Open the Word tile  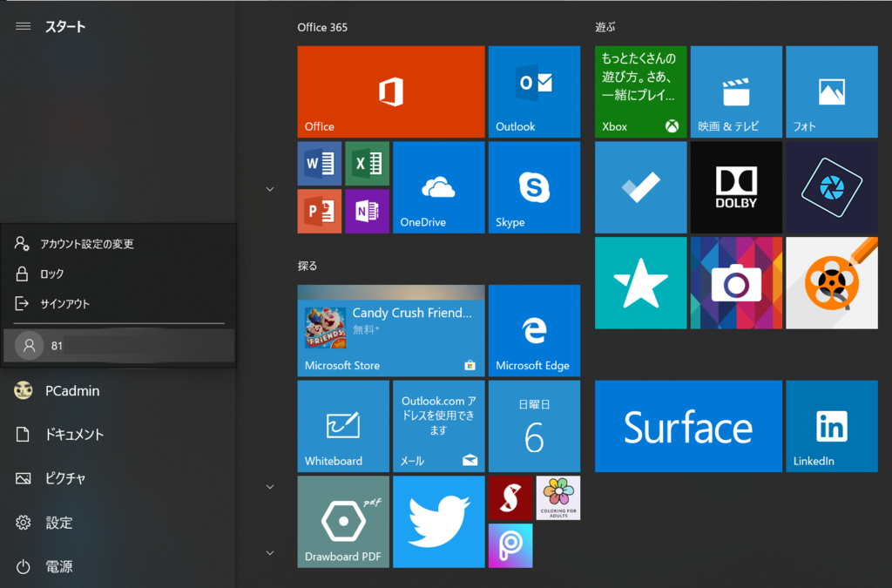pyautogui.click(x=319, y=164)
